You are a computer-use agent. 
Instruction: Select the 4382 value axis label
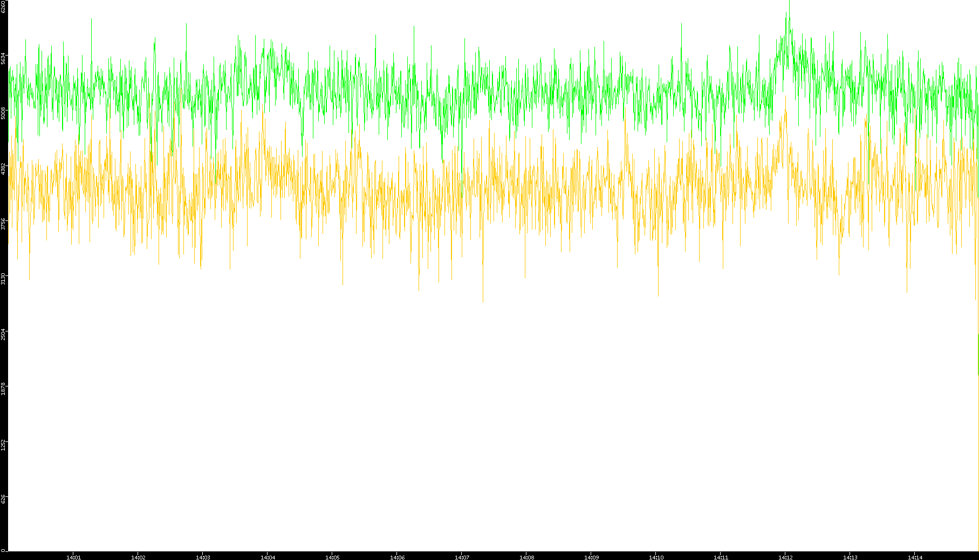pos(4,168)
